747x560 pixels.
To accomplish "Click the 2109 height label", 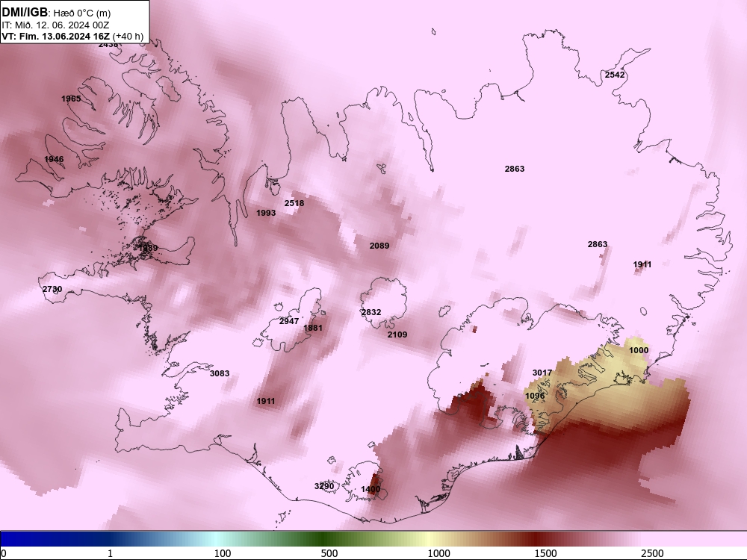I will 397,335.
